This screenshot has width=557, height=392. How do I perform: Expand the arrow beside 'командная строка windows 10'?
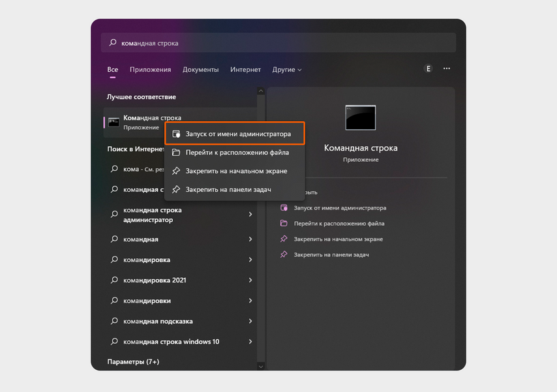point(250,342)
